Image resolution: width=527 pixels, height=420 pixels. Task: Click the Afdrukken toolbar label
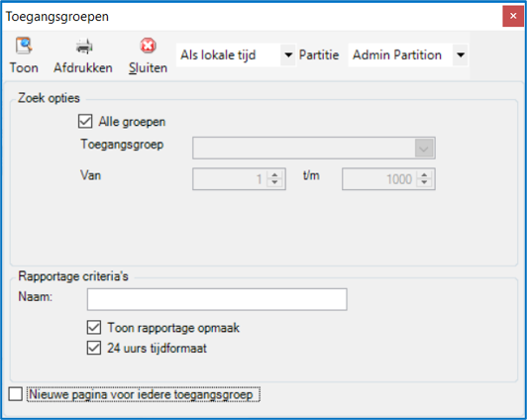coord(83,68)
